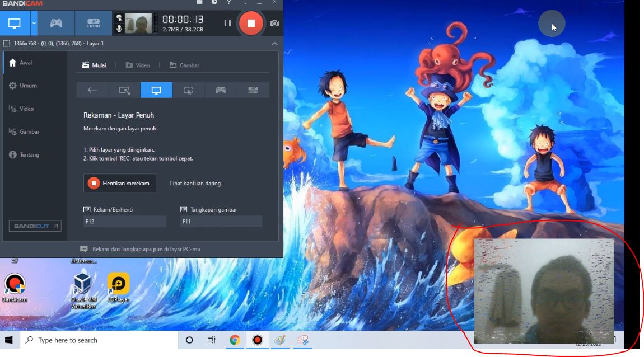Open the help question mark icon
The width and height of the screenshot is (644, 357).
point(229,2)
